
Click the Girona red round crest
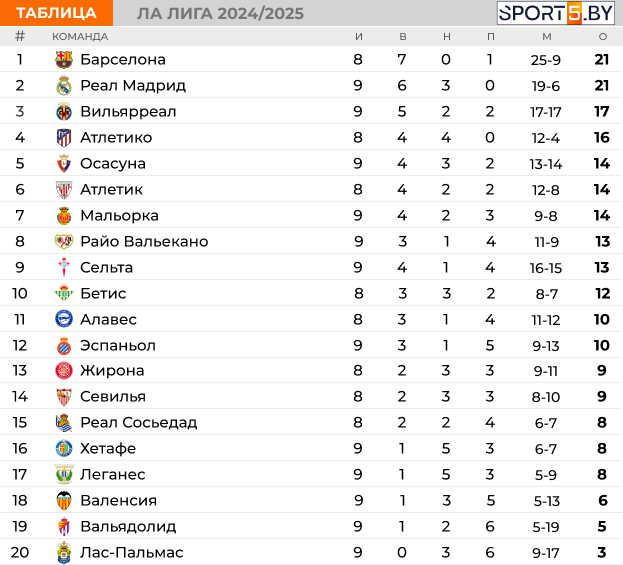64,371
